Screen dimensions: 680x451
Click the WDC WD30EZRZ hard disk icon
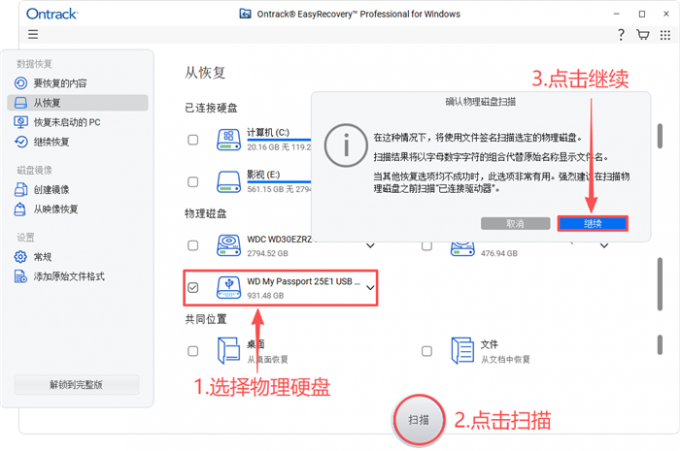pos(229,245)
